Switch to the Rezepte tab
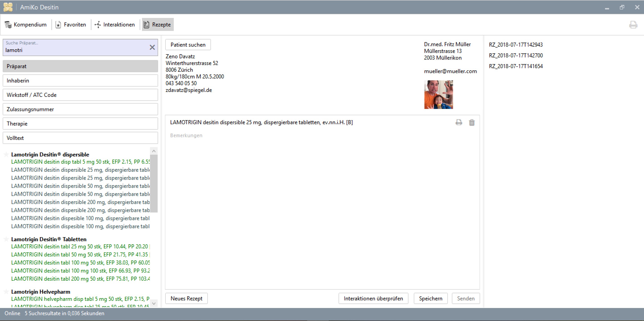The height and width of the screenshot is (321, 644). click(157, 24)
